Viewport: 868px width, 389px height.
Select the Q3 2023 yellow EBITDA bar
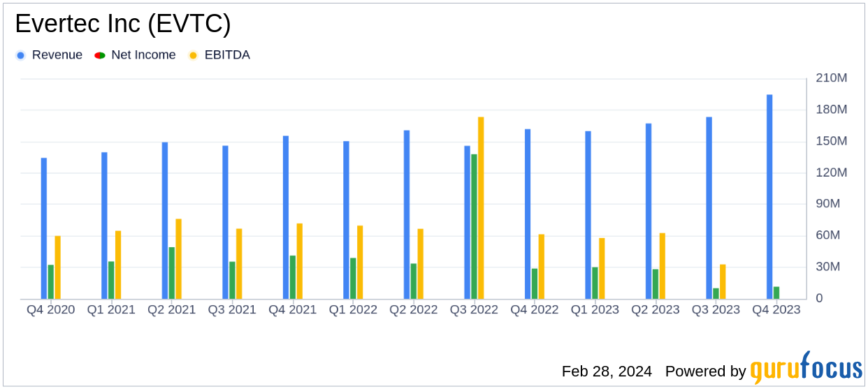pos(723,282)
